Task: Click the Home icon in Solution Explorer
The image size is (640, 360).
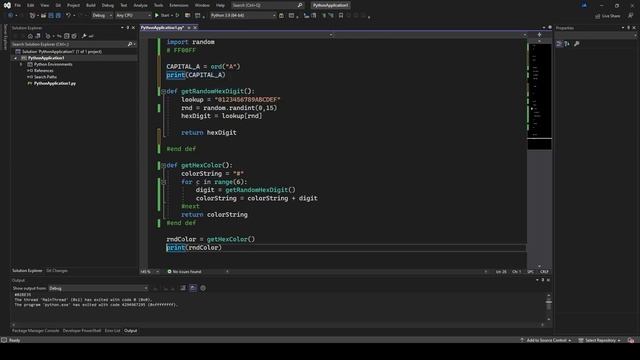Action: [30, 36]
